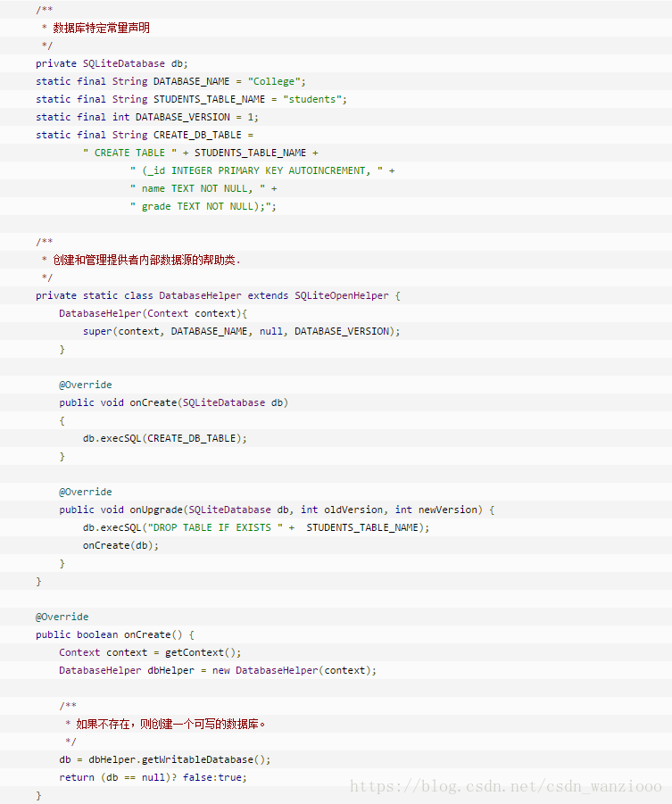Click the db = dbHelper.getWritableDatabase() line

click(x=165, y=760)
